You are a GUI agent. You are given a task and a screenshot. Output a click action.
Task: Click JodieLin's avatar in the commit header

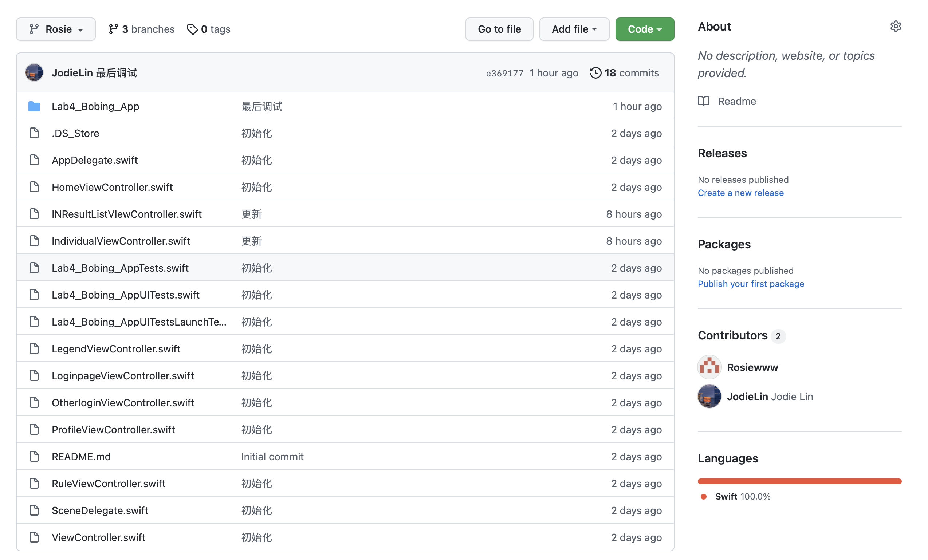point(34,73)
